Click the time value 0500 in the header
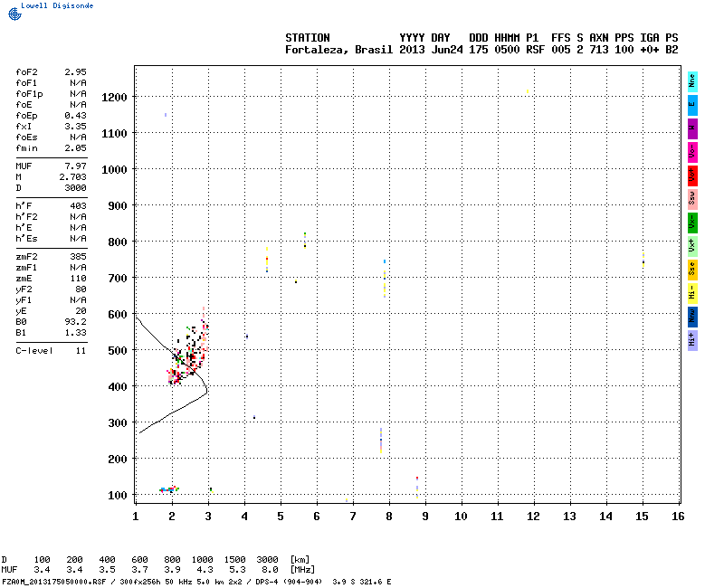This screenshot has width=724, height=588. [x=507, y=50]
